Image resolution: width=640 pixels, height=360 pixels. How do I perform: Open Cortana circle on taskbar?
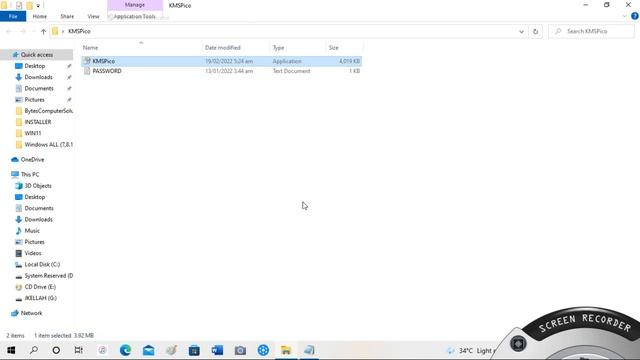click(56, 350)
